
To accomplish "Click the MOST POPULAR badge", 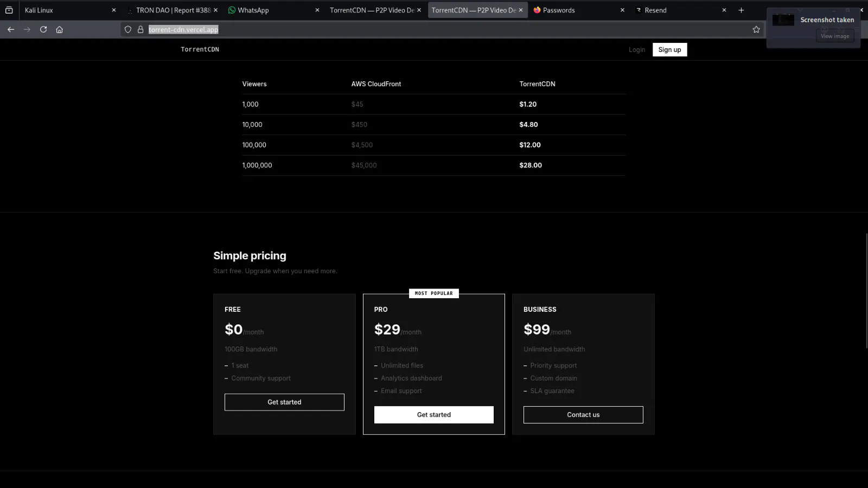I will (434, 293).
